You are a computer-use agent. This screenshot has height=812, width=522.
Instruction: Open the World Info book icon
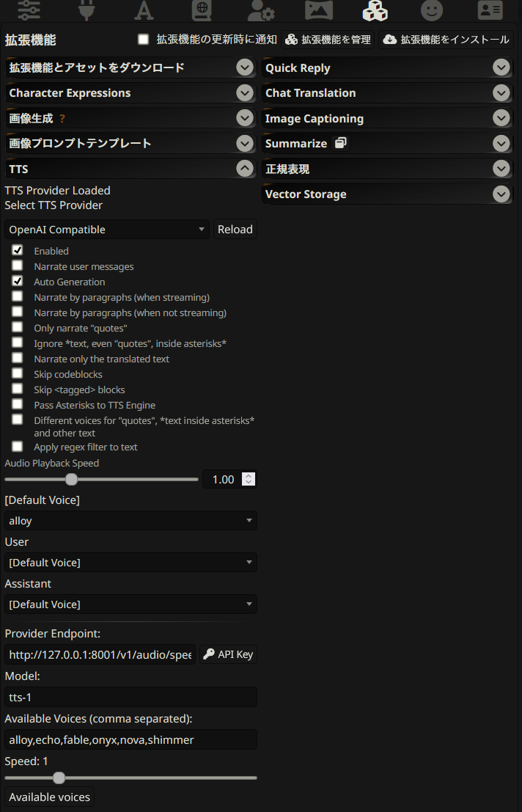point(201,10)
